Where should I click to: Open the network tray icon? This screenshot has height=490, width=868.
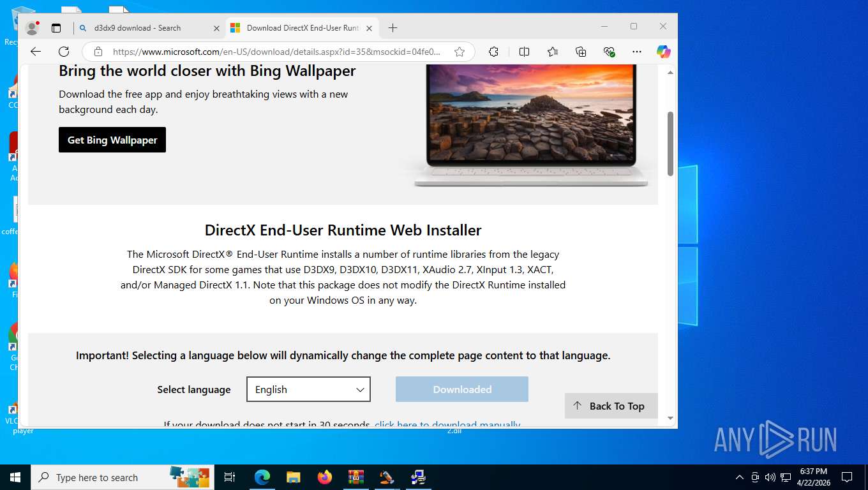click(x=786, y=477)
